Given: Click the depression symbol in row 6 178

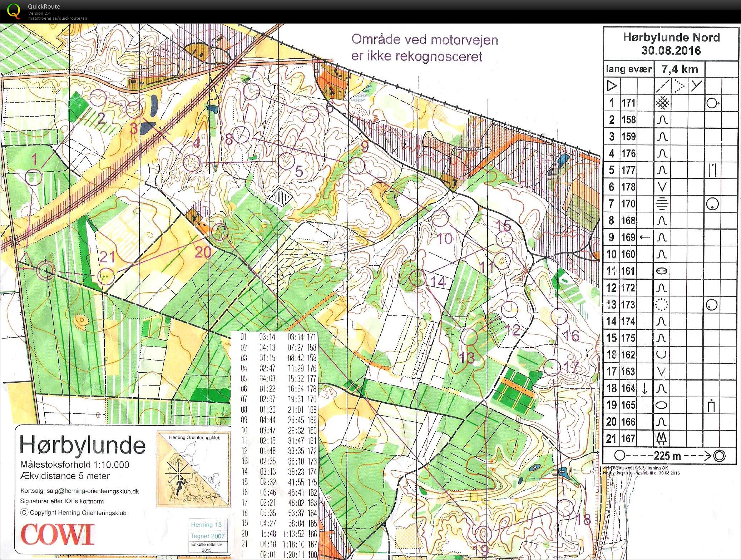Looking at the screenshot, I should click(662, 187).
